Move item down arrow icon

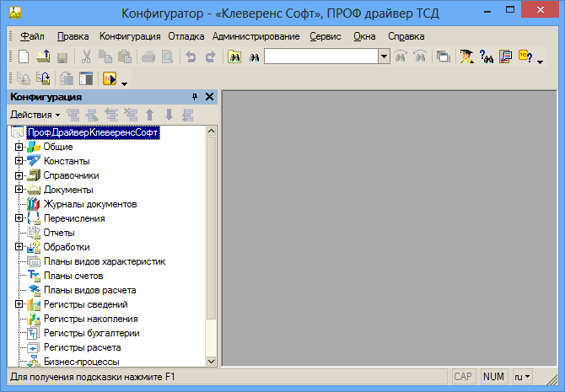coord(169,115)
